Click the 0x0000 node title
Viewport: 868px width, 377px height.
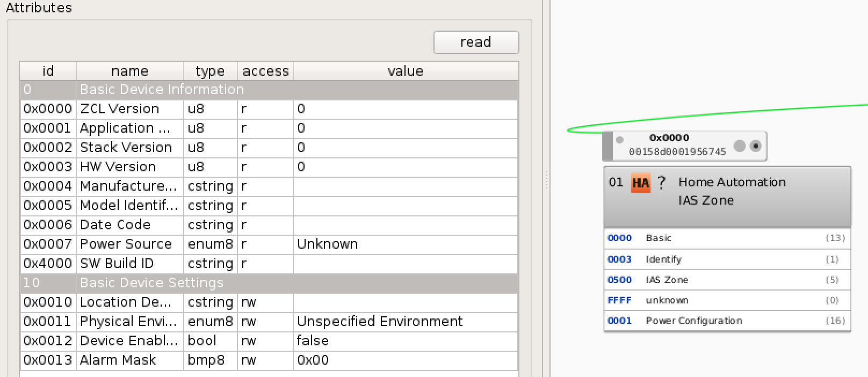coord(669,138)
